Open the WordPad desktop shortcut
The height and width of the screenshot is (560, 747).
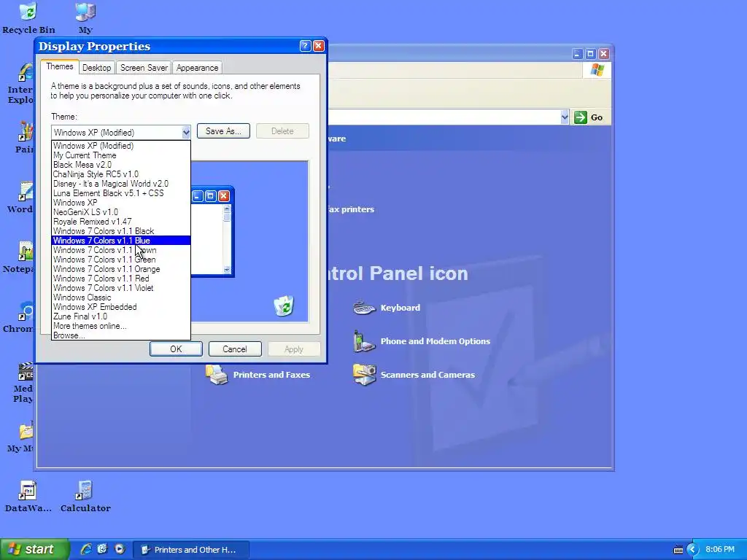point(21,198)
